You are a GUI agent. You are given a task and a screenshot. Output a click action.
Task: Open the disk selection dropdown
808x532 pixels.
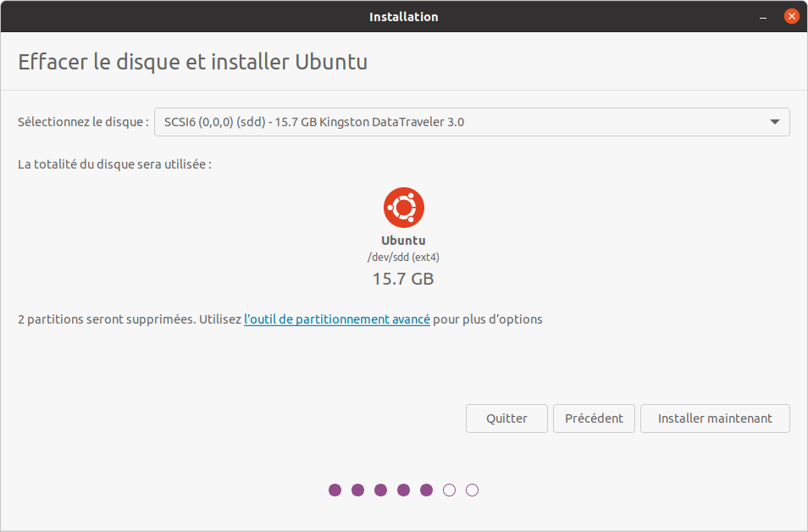pos(472,122)
